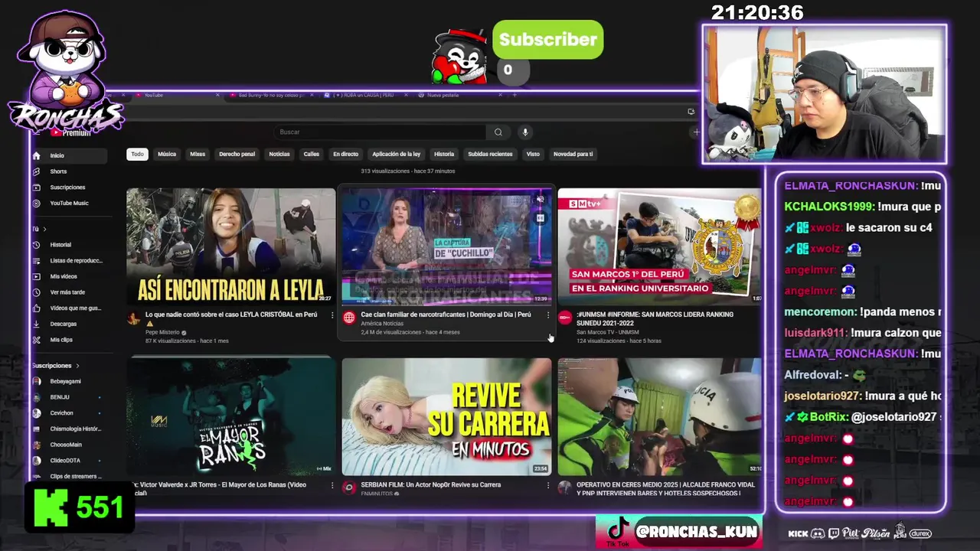Open the San Marcos ranking thumbnail

[x=659, y=246]
